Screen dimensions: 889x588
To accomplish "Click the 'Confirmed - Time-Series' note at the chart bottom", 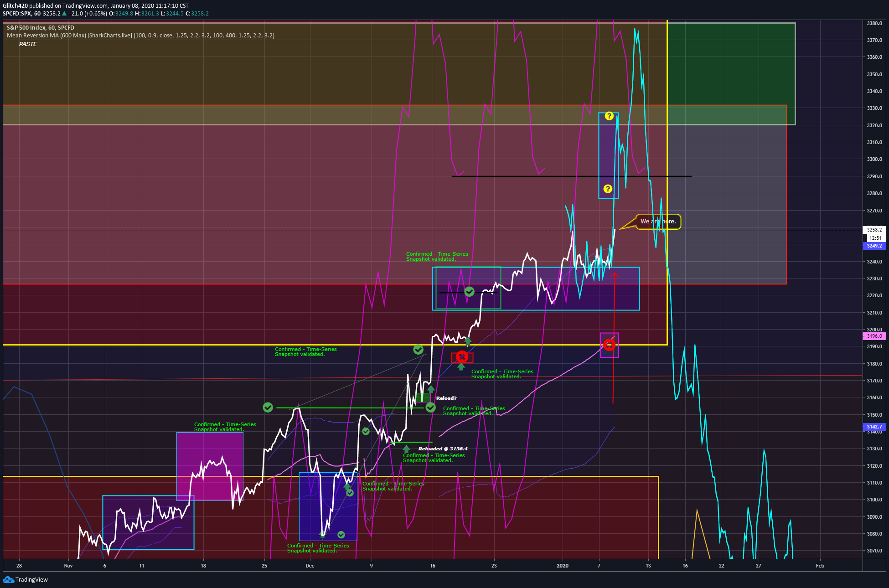I will (x=318, y=548).
